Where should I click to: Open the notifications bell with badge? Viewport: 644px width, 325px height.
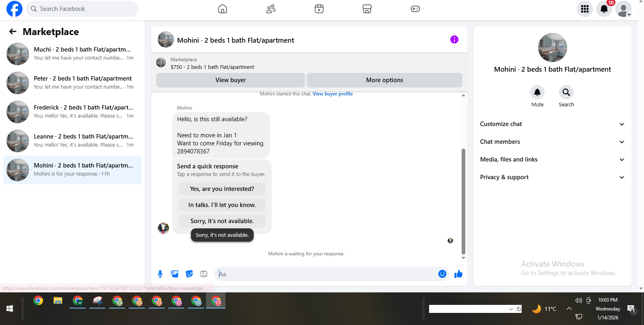click(x=604, y=9)
